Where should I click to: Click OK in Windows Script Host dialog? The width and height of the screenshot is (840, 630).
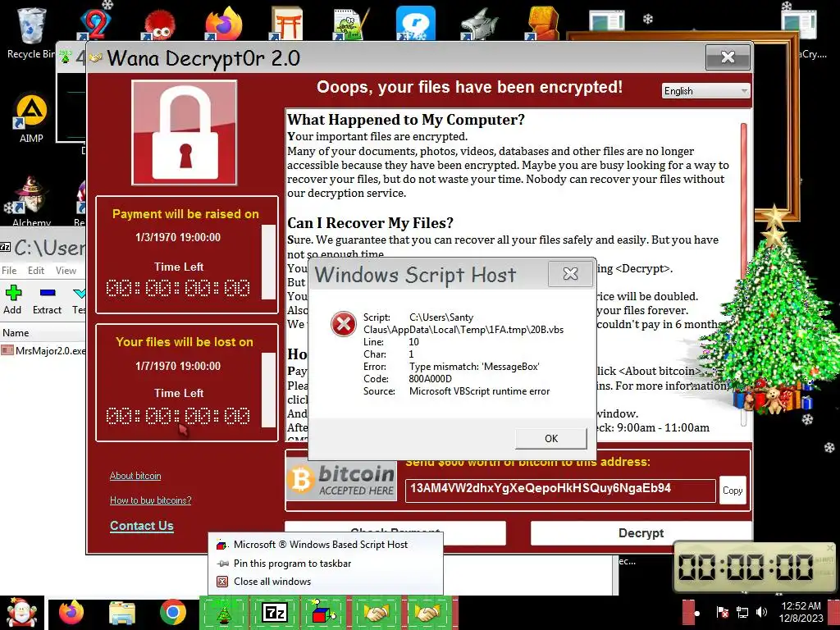(550, 439)
